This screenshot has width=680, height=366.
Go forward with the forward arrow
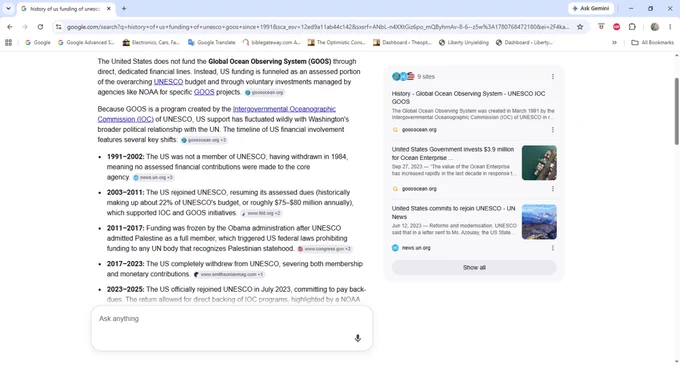coord(25,27)
